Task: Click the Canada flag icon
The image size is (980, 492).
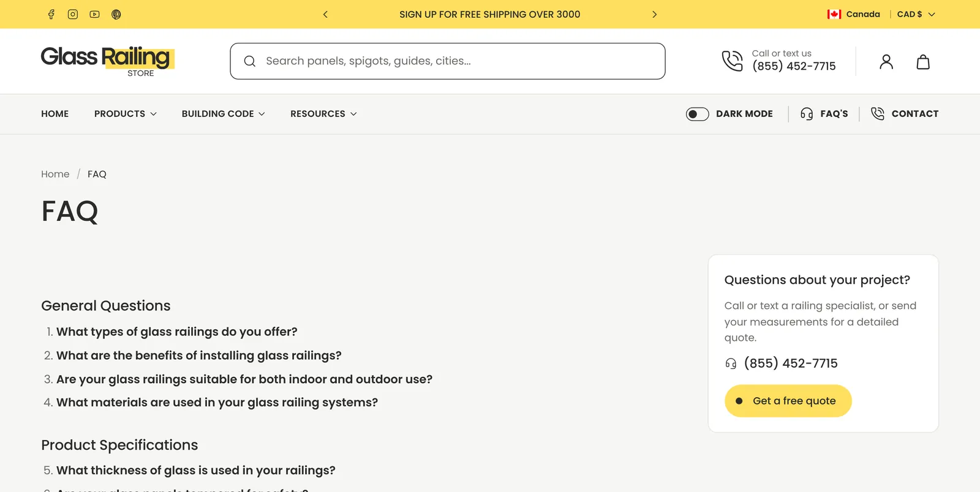Action: pyautogui.click(x=834, y=14)
